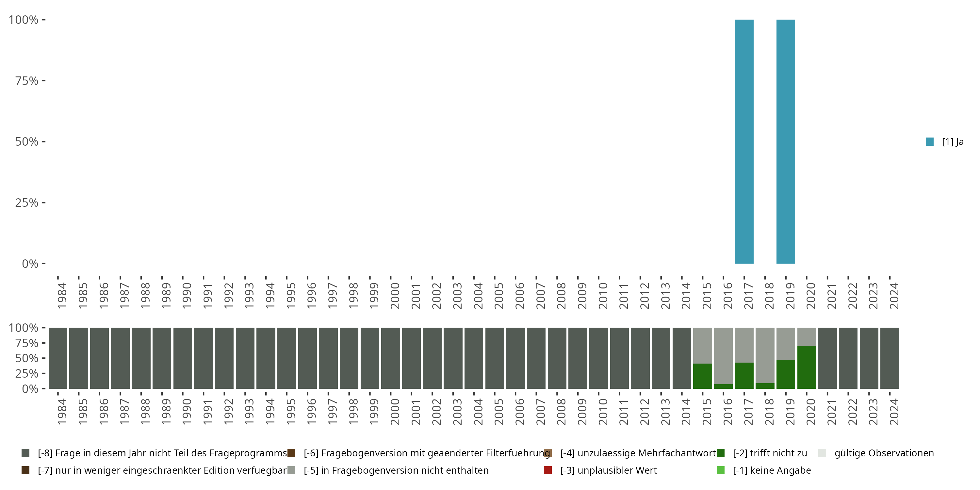Image resolution: width=980 pixels, height=490 pixels.
Task: Click the dark green [-2] trifft nicht zu swatch
Action: [x=721, y=453]
